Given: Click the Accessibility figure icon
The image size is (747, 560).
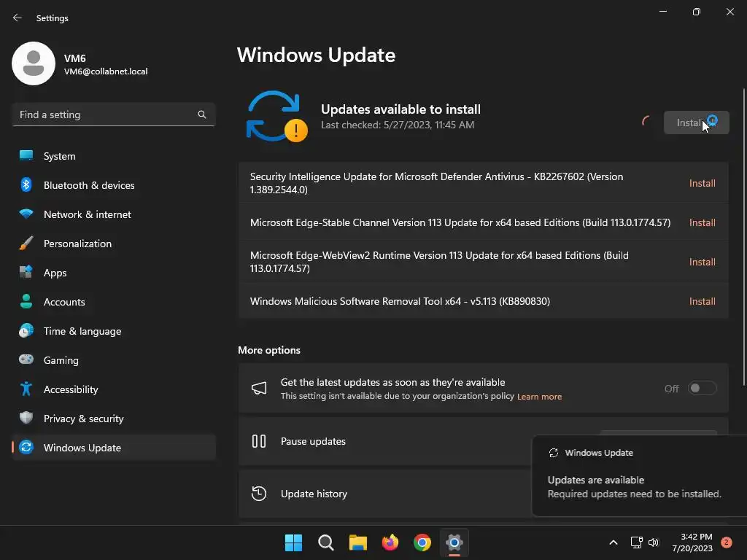Looking at the screenshot, I should pyautogui.click(x=26, y=389).
